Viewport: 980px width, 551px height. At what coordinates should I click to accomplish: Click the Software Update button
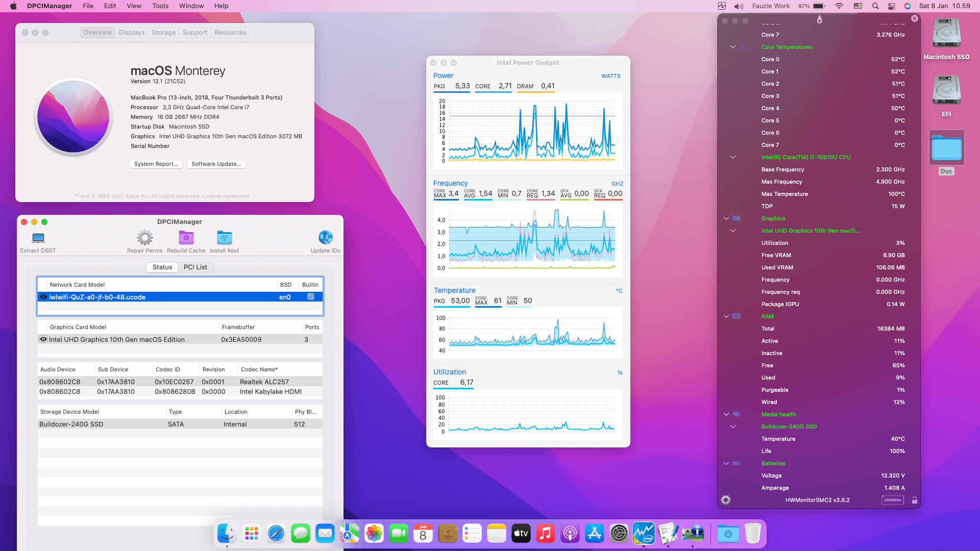pos(216,164)
